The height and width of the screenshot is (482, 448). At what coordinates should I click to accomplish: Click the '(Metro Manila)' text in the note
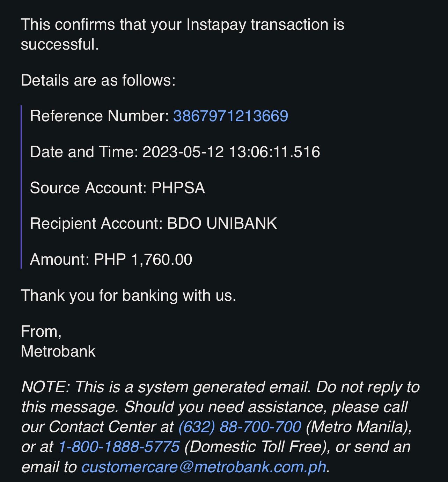(x=359, y=427)
